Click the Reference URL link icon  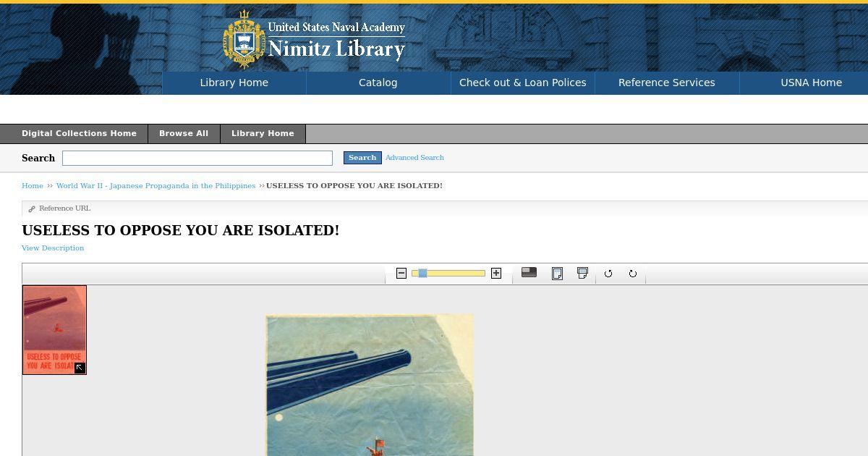pos(31,208)
